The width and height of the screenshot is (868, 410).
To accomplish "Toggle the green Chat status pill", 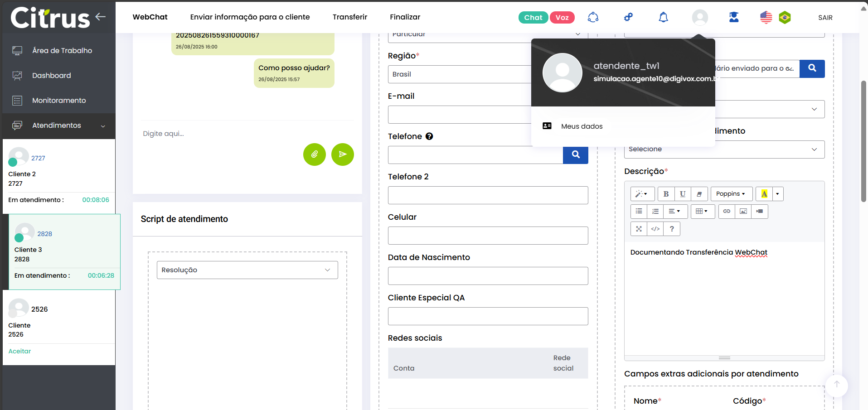I will [x=533, y=17].
